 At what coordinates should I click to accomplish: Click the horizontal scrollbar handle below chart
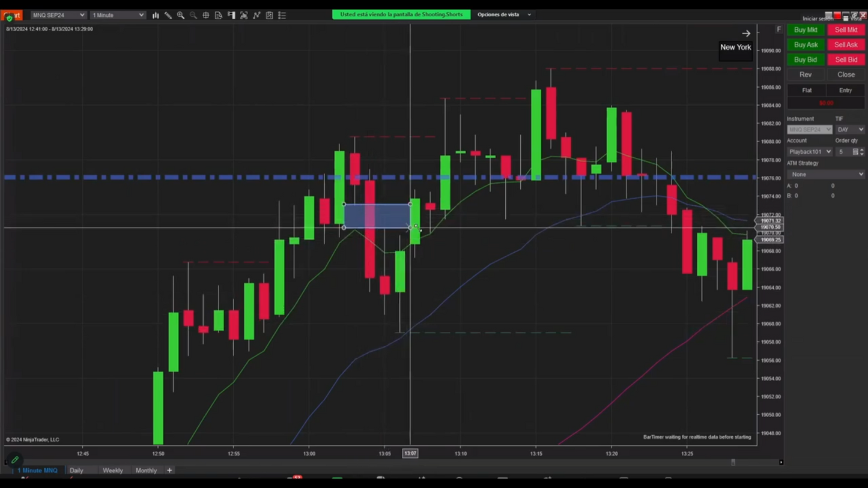tap(733, 462)
